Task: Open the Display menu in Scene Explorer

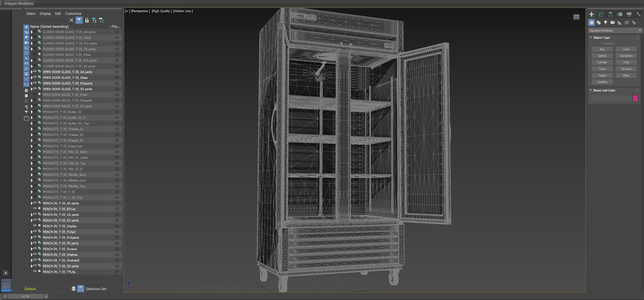Action: click(x=45, y=13)
